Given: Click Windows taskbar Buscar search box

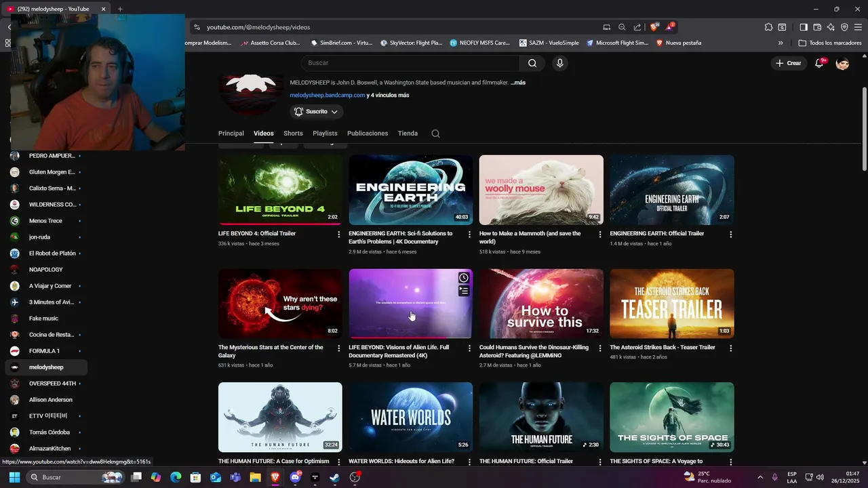Looking at the screenshot, I should 76,477.
